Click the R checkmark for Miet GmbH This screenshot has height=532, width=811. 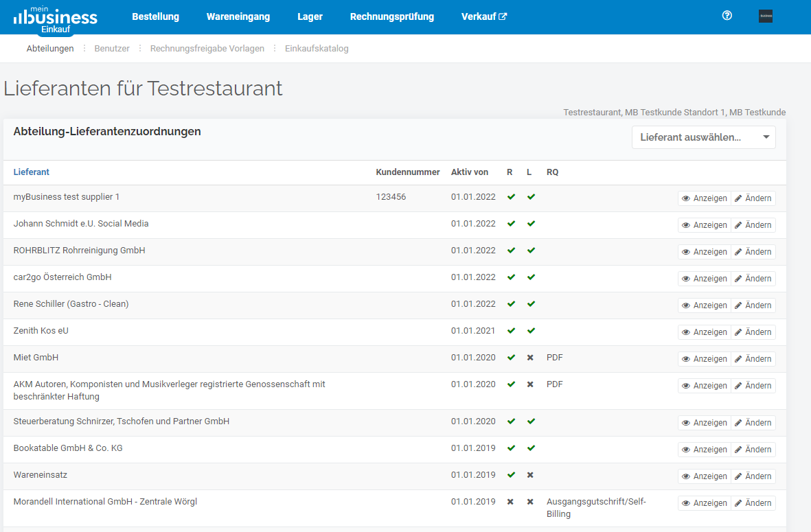coord(511,358)
